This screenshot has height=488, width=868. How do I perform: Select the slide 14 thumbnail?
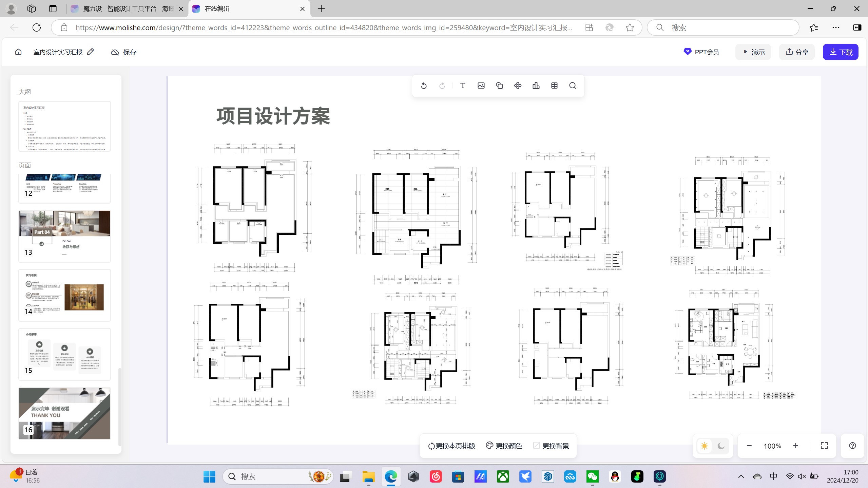[x=64, y=295]
